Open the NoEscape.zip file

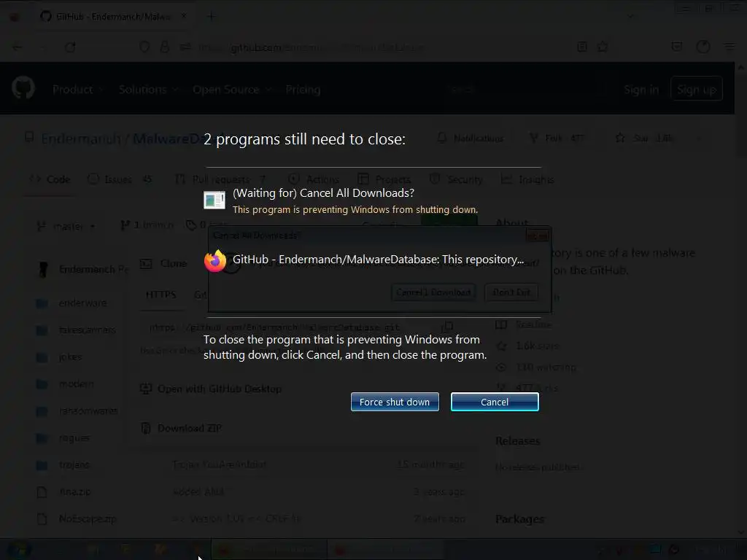tap(88, 518)
